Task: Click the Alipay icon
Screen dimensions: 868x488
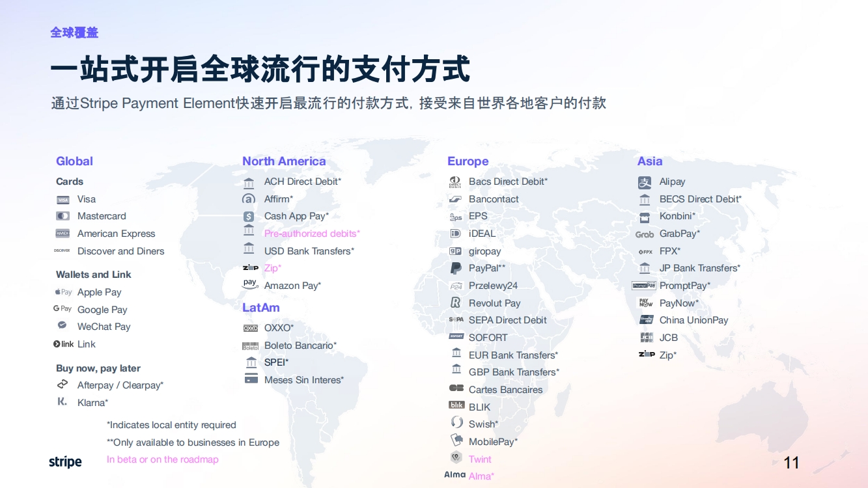Action: [x=645, y=182]
